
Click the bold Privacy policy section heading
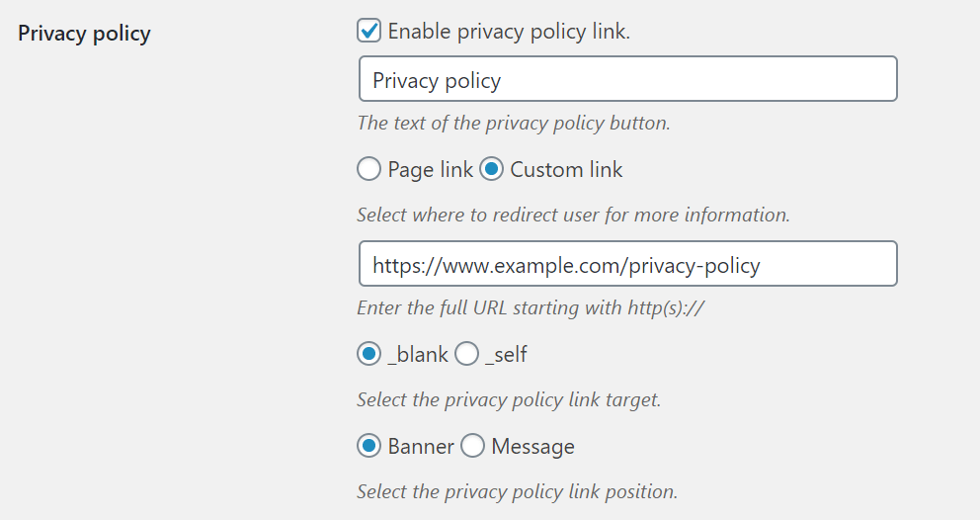tap(84, 34)
